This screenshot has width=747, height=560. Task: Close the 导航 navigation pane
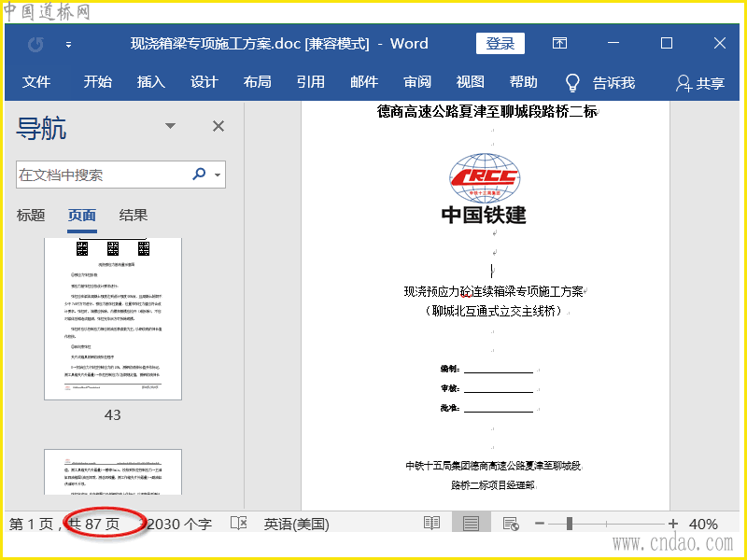click(x=218, y=126)
